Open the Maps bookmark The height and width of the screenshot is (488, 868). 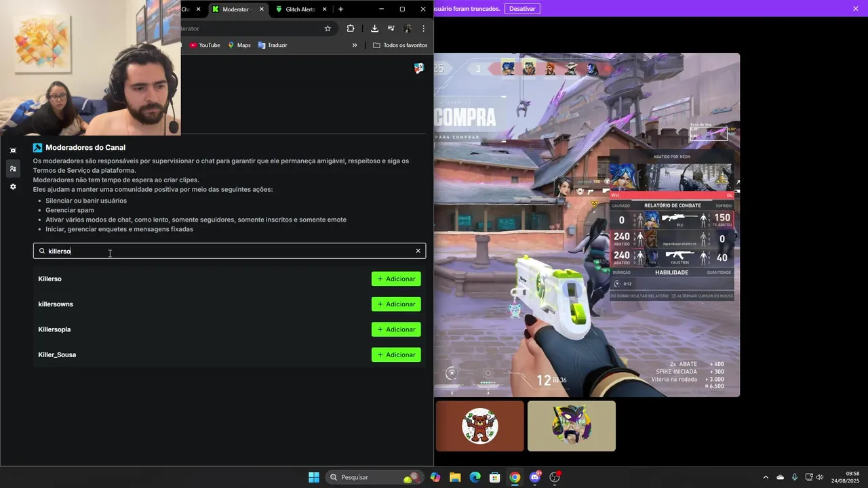click(x=239, y=45)
